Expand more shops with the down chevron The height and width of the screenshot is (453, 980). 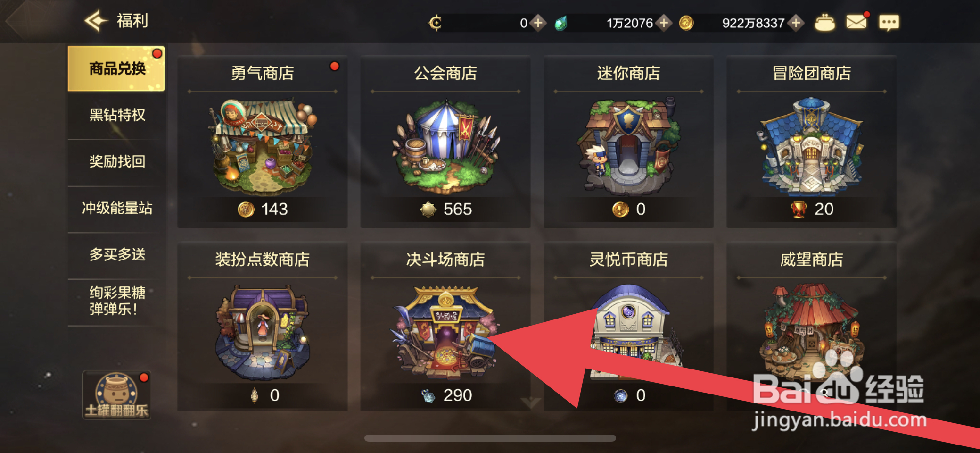(531, 403)
